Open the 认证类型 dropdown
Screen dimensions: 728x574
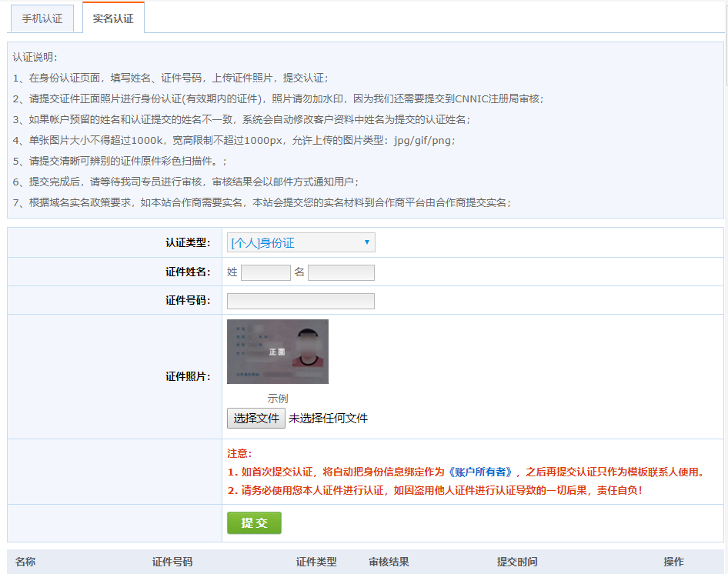tap(301, 242)
